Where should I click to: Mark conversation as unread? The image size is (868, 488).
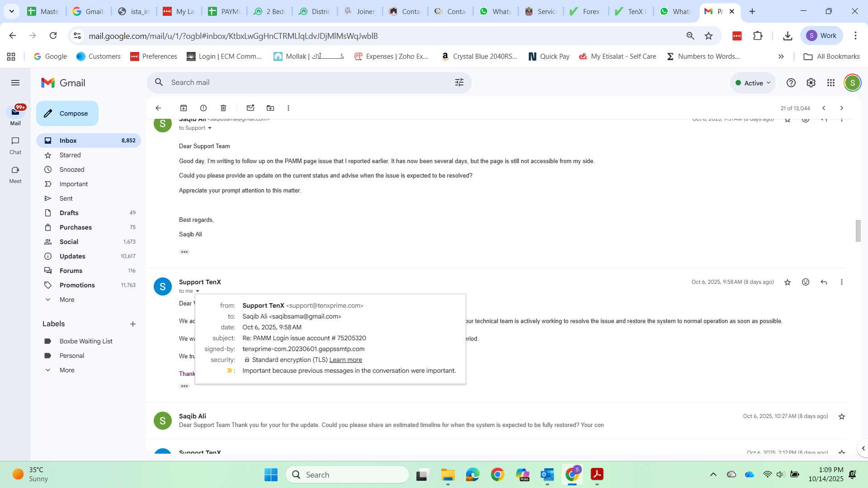pos(250,108)
